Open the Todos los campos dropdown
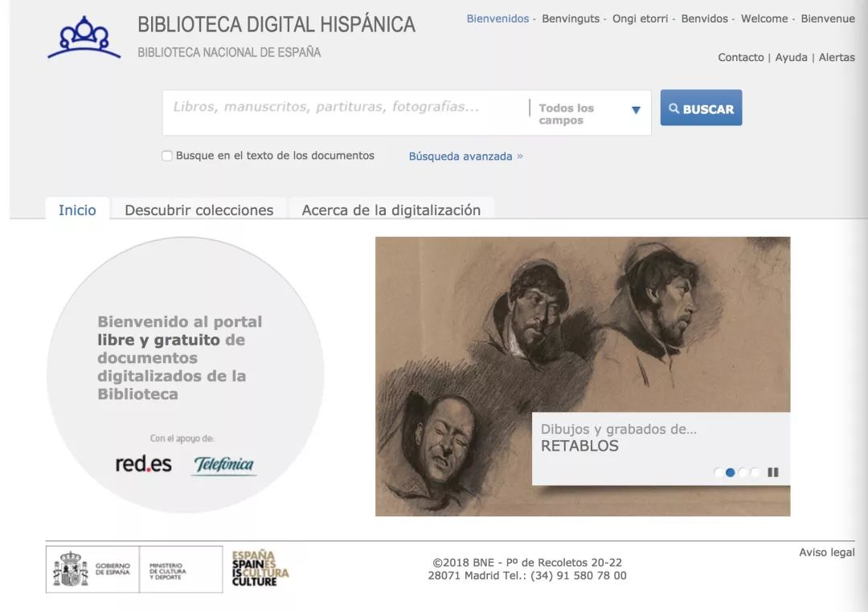The height and width of the screenshot is (612, 868). coord(590,113)
